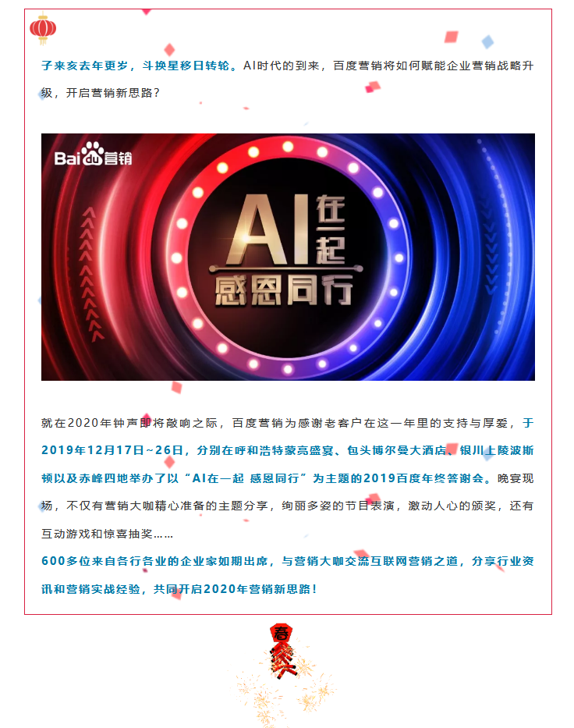The height and width of the screenshot is (728, 574).
Task: Click the blue text 子来亥去年更岁
Action: (x=84, y=66)
